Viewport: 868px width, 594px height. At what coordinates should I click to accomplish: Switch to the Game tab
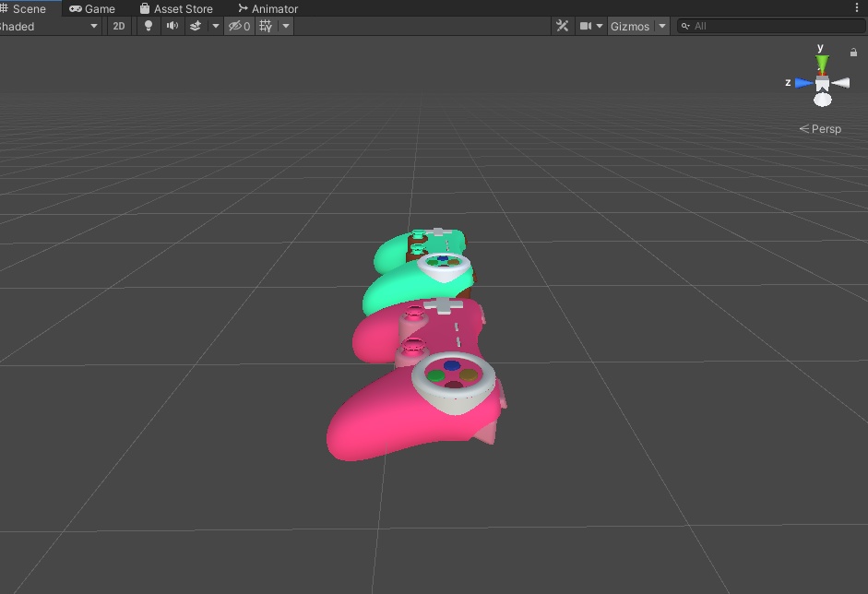[x=92, y=8]
